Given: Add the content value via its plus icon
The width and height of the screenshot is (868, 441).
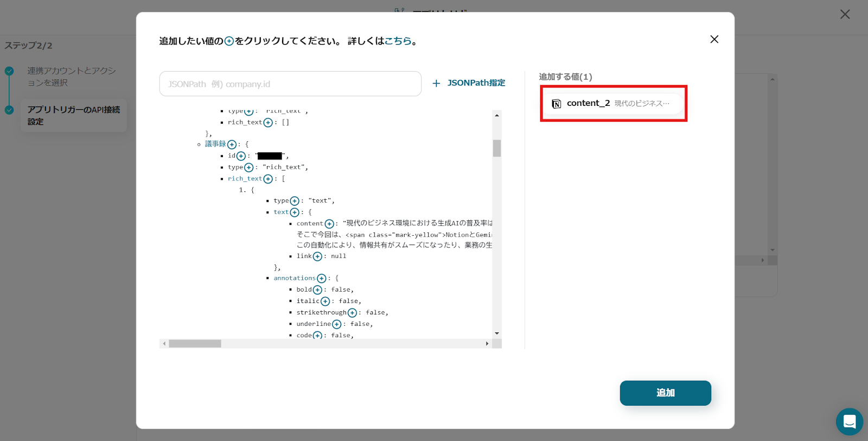Looking at the screenshot, I should point(329,224).
